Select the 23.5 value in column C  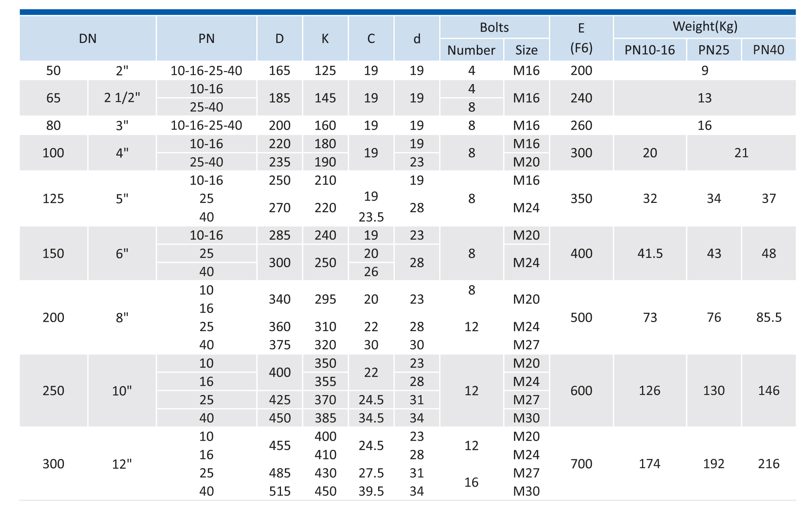pos(371,217)
